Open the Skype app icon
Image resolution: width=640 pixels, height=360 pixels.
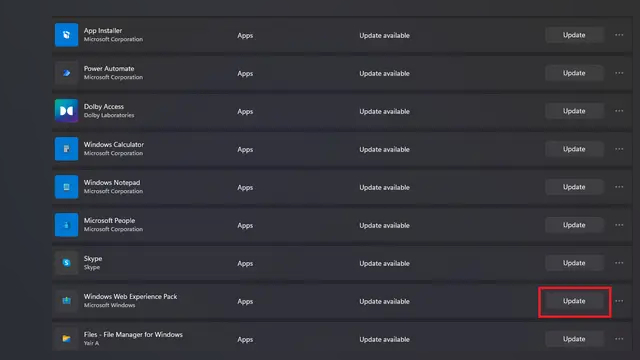(67, 262)
